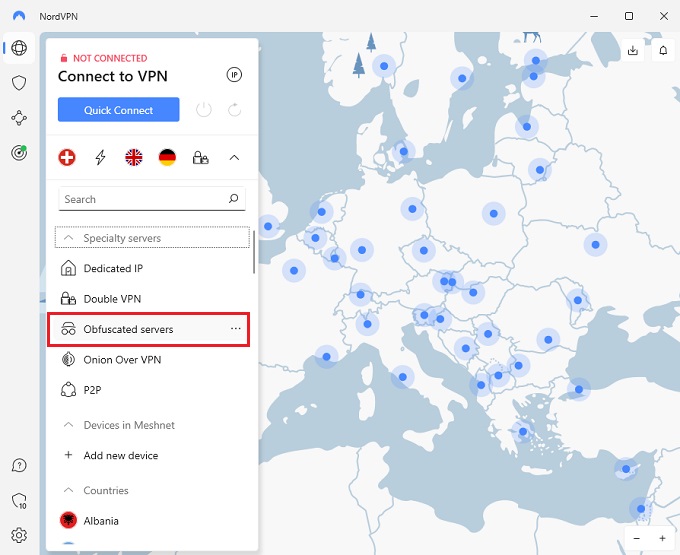Click the NordVPN logo in title bar
This screenshot has width=680, height=555.
coord(19,16)
